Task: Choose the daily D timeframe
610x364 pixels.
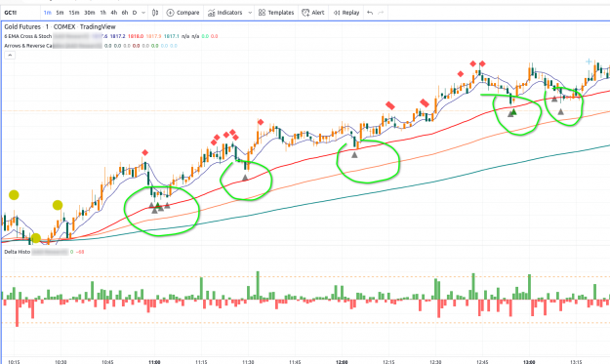Action: point(135,13)
